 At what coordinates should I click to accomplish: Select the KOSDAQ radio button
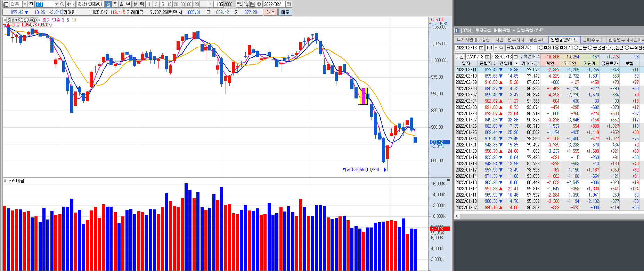tap(557, 48)
